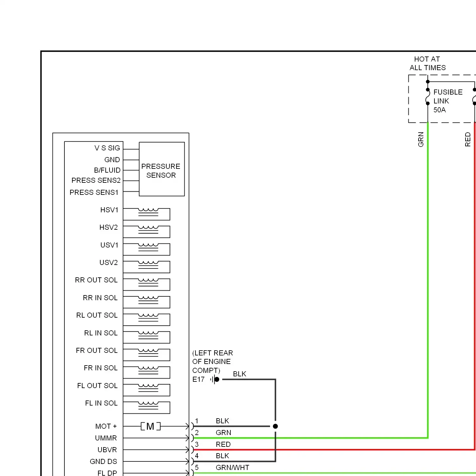Click the USV2 text label
The image size is (476, 476).
(x=109, y=262)
